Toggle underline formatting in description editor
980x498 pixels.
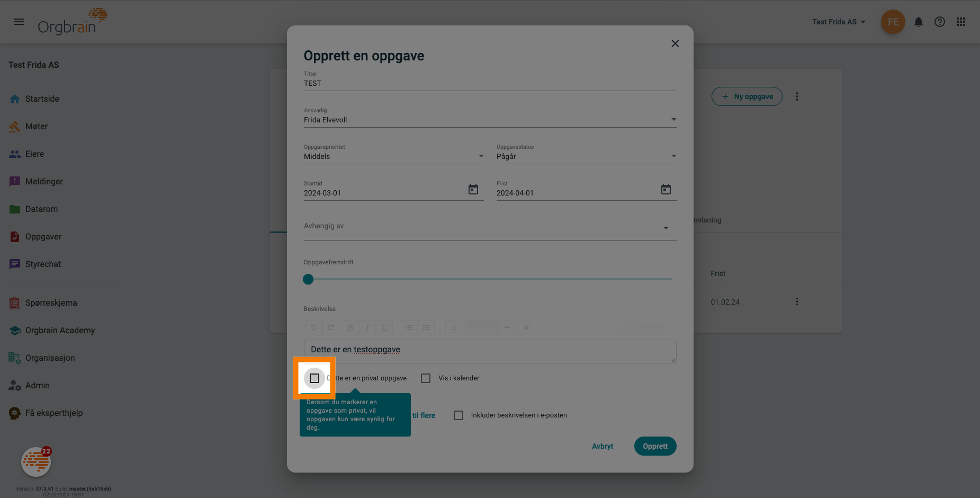click(384, 327)
